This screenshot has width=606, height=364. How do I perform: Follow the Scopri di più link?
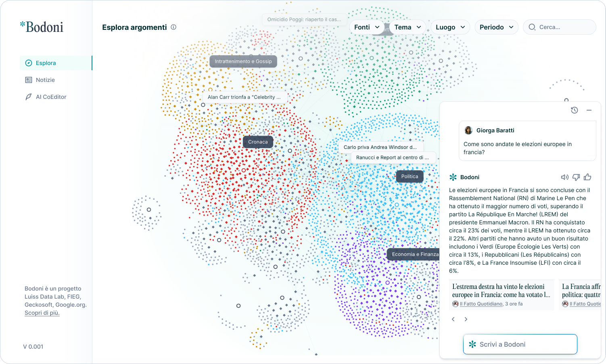pyautogui.click(x=42, y=313)
